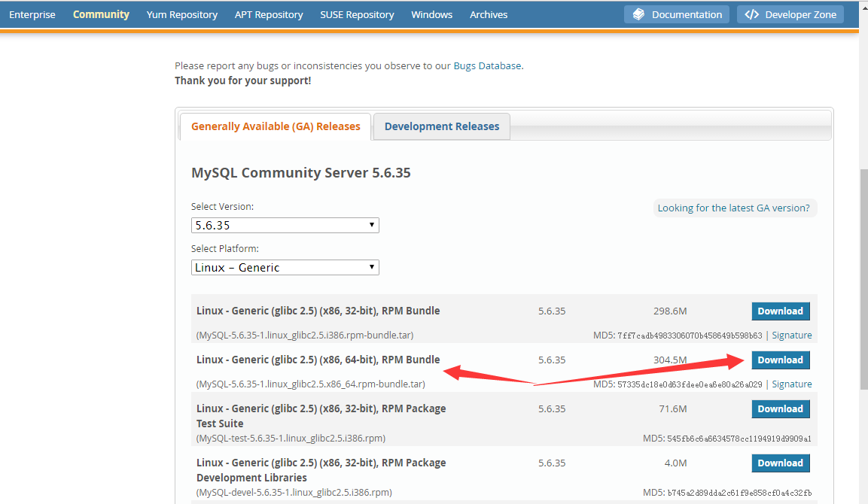The image size is (868, 504).
Task: Download the 64-bit RPM Bundle
Action: pyautogui.click(x=781, y=360)
